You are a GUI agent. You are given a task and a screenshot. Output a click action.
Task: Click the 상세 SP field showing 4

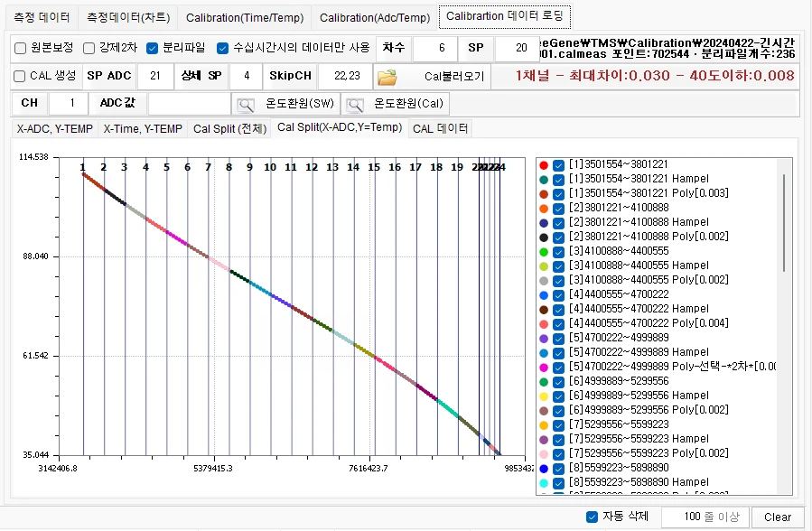pos(247,76)
